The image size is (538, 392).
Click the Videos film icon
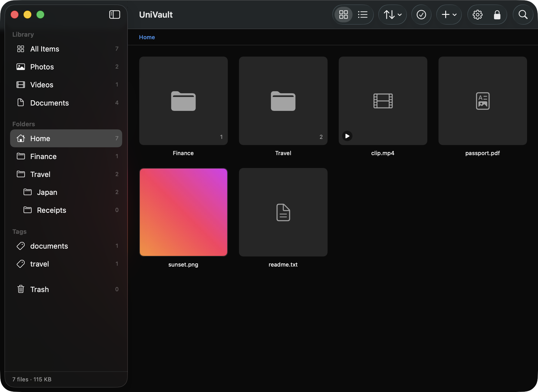click(21, 85)
